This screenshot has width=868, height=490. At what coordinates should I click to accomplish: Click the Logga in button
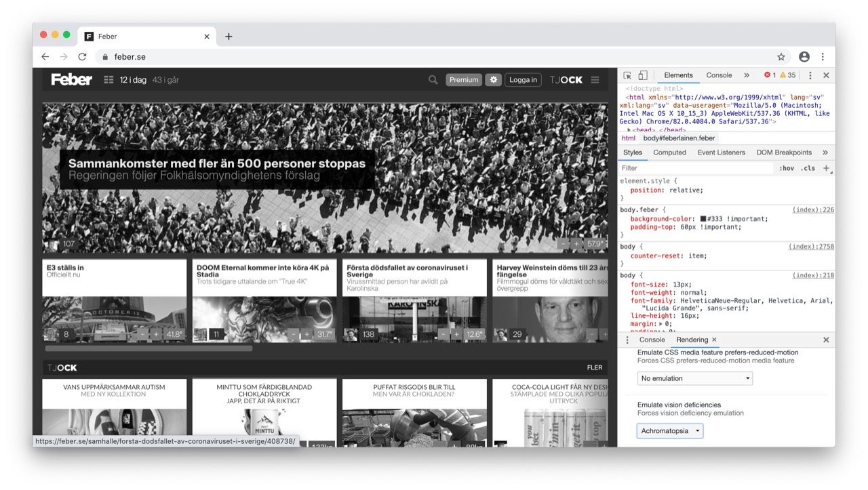[523, 80]
